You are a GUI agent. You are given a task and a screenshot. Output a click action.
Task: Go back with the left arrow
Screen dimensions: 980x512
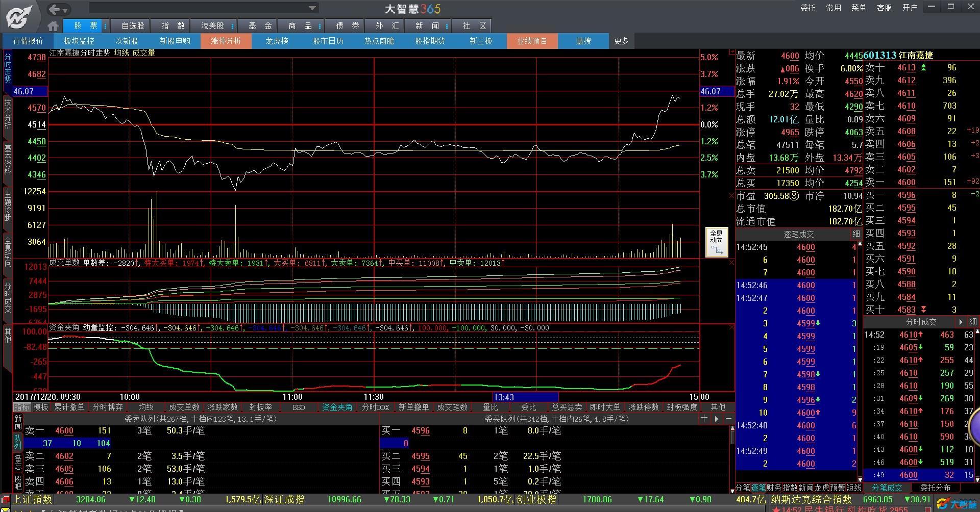click(x=54, y=9)
